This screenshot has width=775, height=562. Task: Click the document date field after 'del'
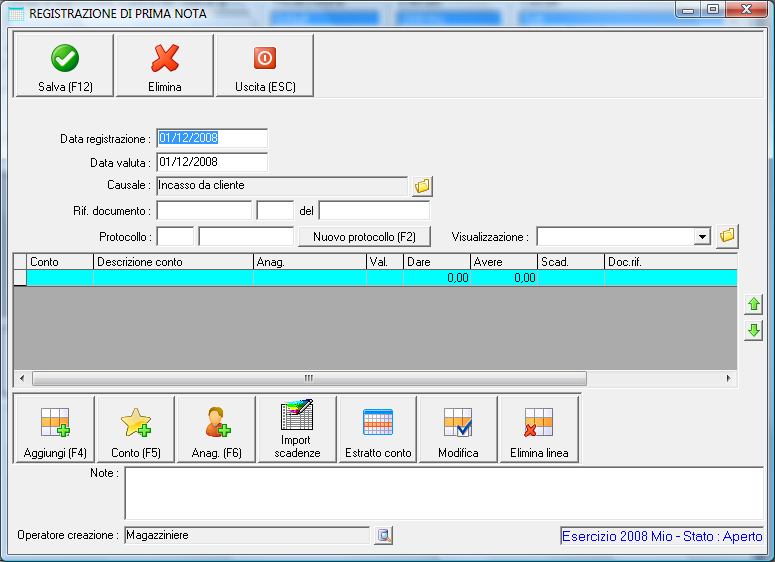374,211
